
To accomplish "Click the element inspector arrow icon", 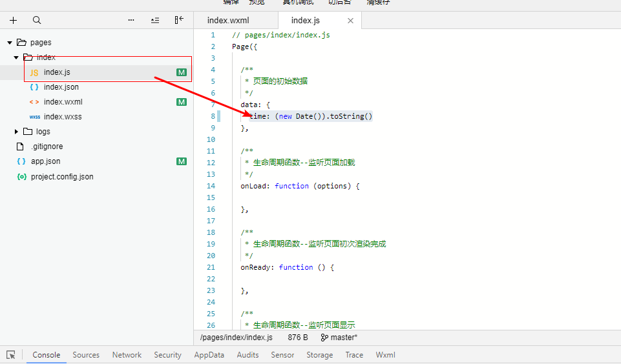I will (x=11, y=355).
